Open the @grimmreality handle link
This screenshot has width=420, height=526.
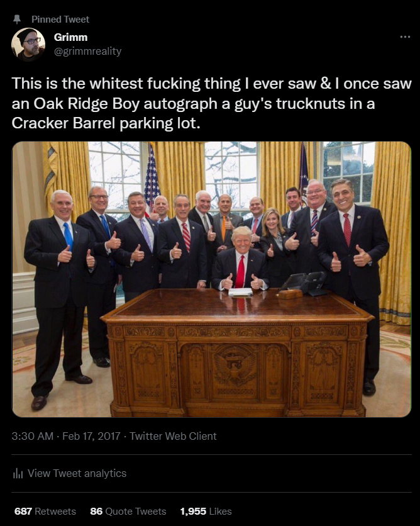pos(88,52)
